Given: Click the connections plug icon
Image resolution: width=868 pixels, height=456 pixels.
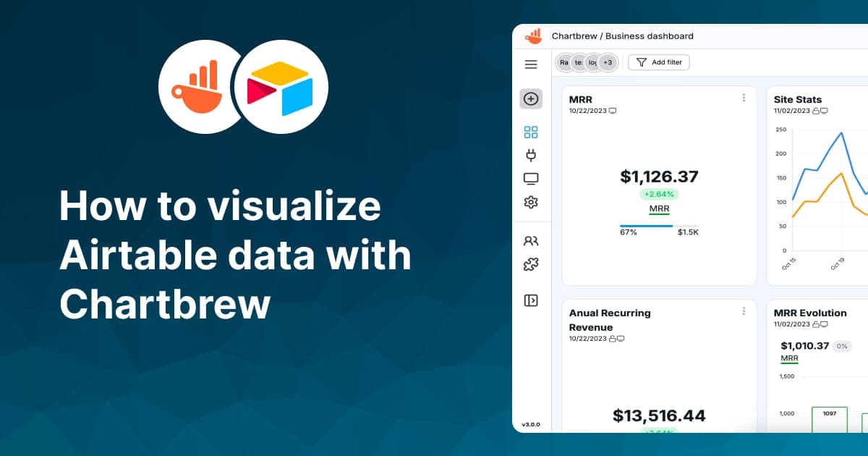Looking at the screenshot, I should pos(531,154).
